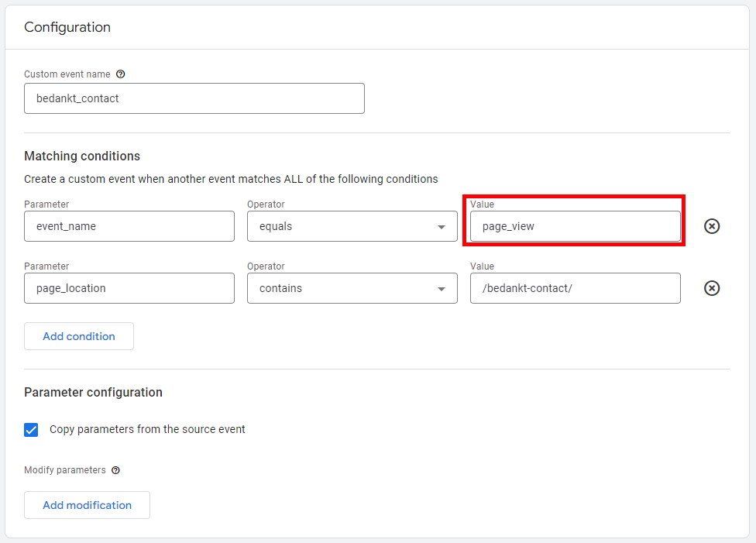Click the page_location parameter field

click(x=129, y=288)
